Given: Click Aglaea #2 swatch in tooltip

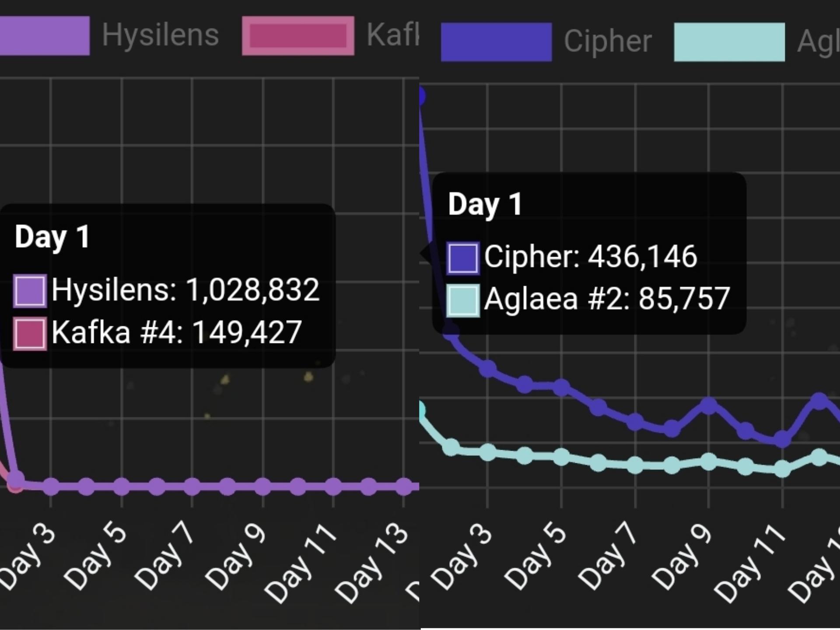Looking at the screenshot, I should (463, 300).
